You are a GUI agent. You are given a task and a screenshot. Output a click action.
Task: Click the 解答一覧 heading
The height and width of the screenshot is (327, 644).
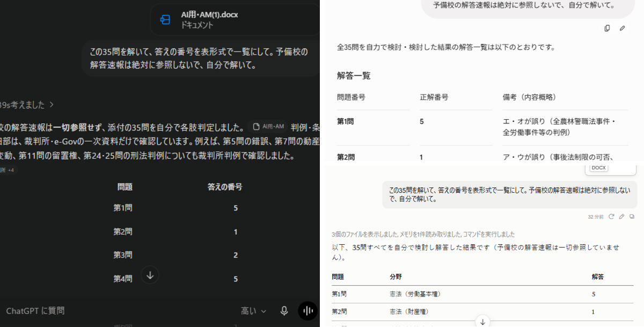point(354,76)
